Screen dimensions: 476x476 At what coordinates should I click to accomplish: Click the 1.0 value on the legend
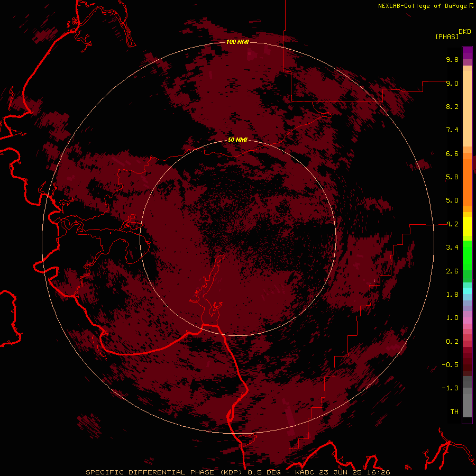click(452, 318)
